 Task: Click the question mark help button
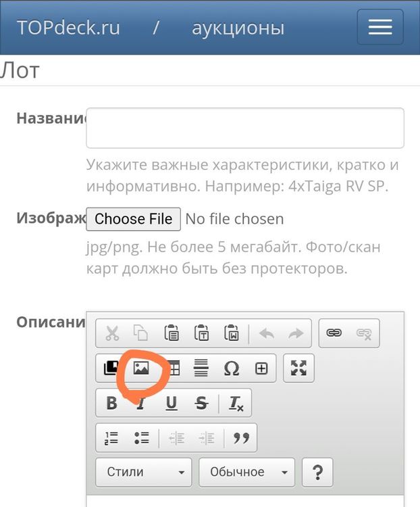coord(317,472)
